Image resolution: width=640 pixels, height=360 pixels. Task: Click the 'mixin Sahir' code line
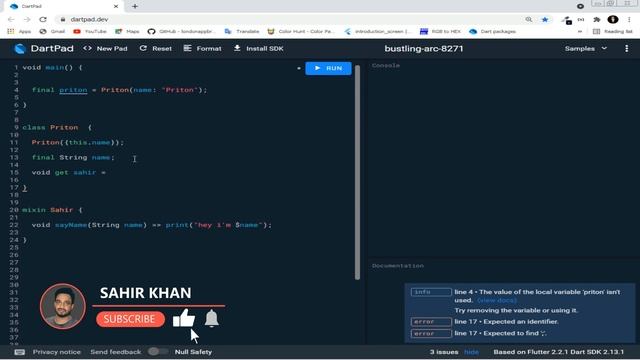click(x=52, y=210)
